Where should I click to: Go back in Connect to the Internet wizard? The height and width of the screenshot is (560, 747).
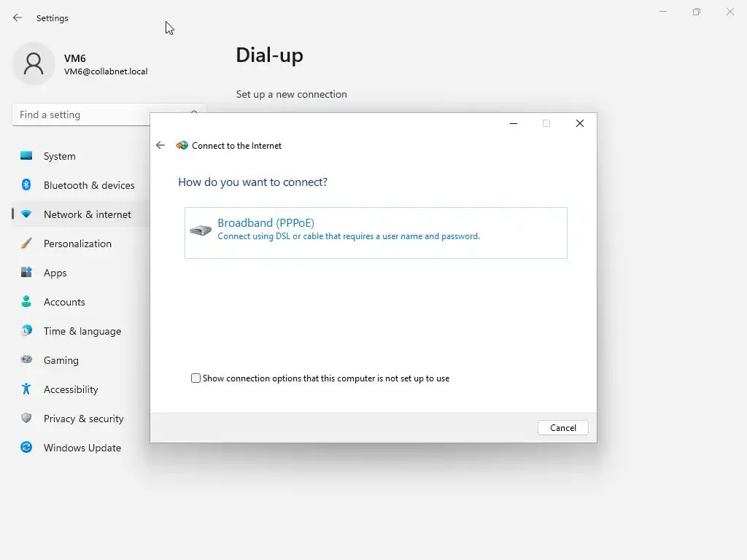point(160,145)
